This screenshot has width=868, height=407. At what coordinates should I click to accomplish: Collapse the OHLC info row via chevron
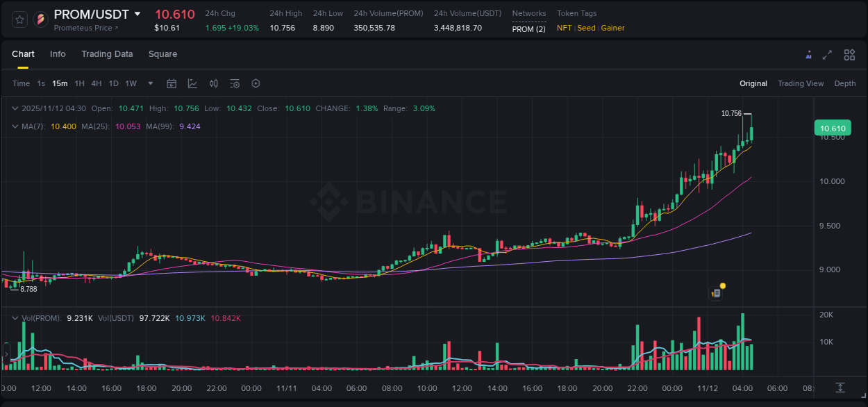(x=15, y=108)
